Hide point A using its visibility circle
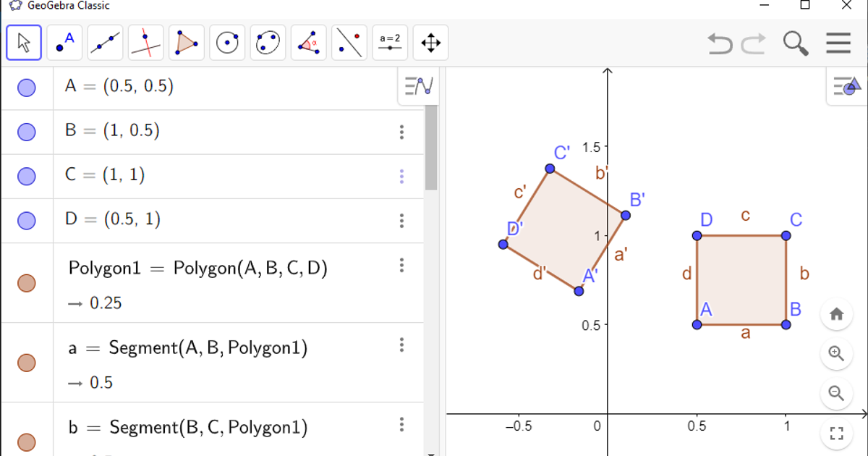 pyautogui.click(x=27, y=85)
